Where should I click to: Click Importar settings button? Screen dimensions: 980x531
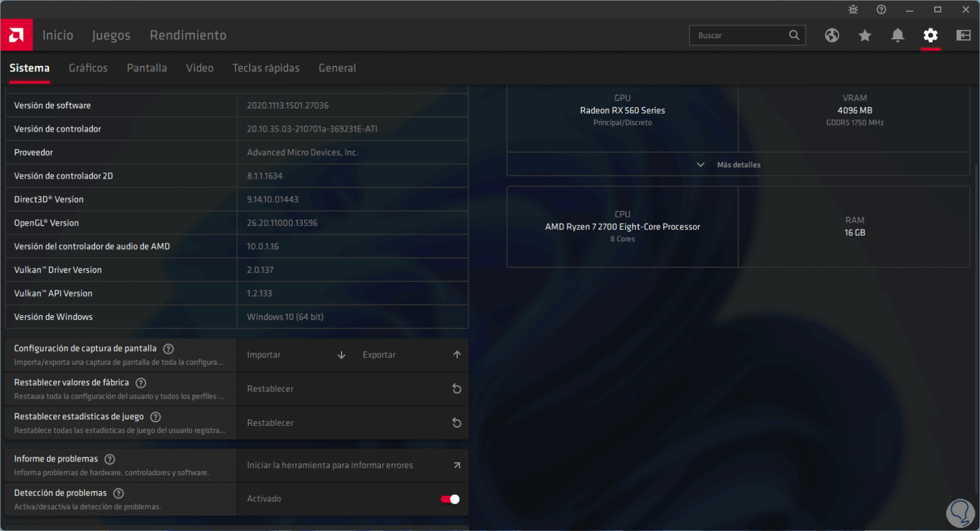(x=295, y=355)
